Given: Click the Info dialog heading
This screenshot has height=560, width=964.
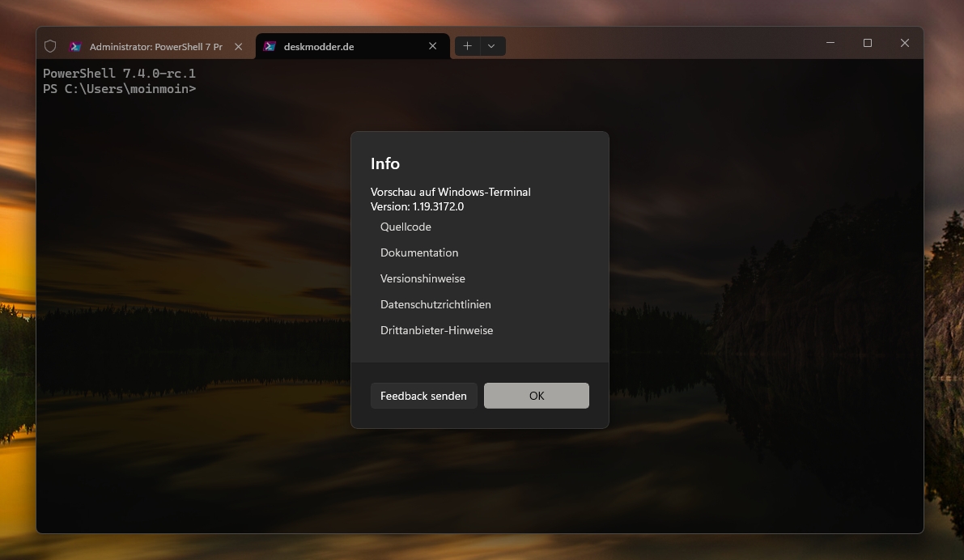Looking at the screenshot, I should tap(385, 163).
